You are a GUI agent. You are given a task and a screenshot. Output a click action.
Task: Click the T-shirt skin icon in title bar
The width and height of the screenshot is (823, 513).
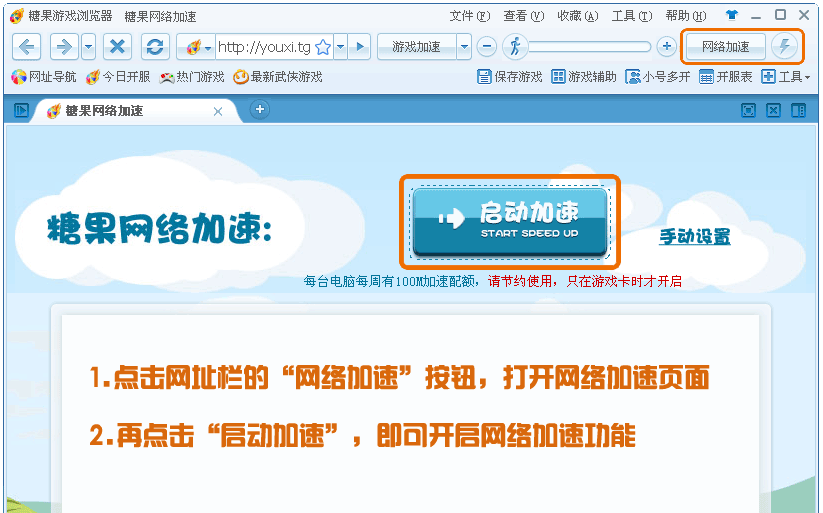click(732, 15)
